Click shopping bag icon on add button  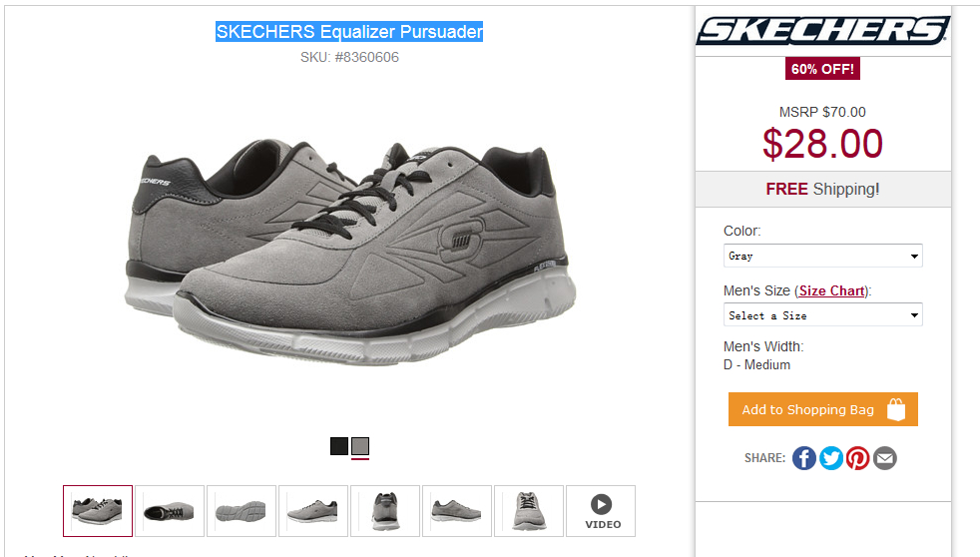point(896,409)
